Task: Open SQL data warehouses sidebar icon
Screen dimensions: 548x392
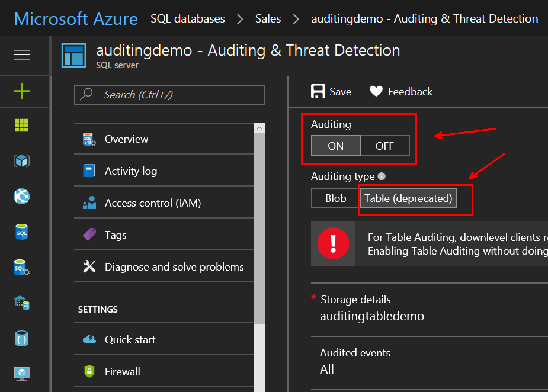Action: [x=22, y=303]
